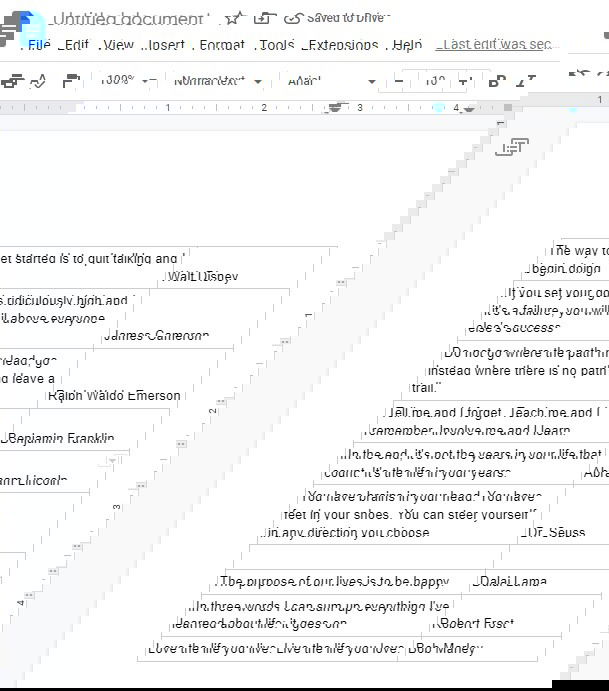Click the 'James Cameron' table cell
This screenshot has width=609, height=691.
pos(156,336)
